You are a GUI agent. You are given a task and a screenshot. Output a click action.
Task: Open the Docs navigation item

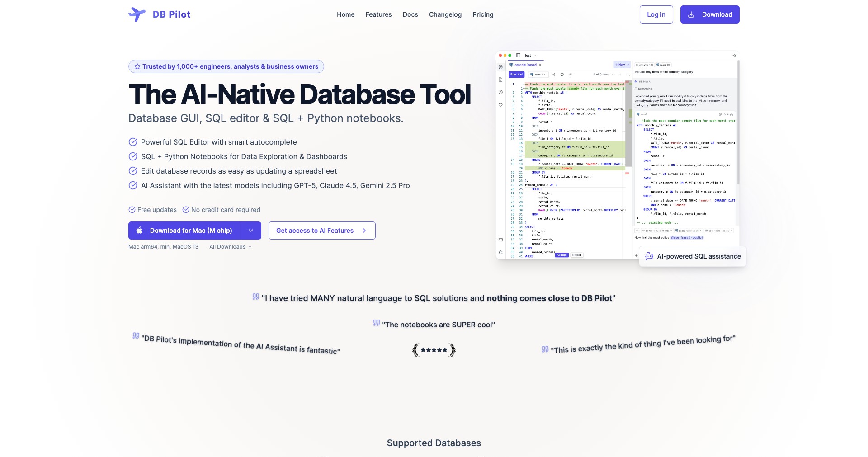(x=410, y=14)
